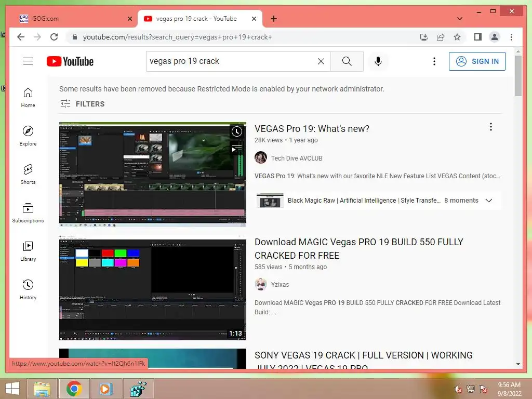Open the Windows Start button
The height and width of the screenshot is (399, 532).
(x=12, y=389)
